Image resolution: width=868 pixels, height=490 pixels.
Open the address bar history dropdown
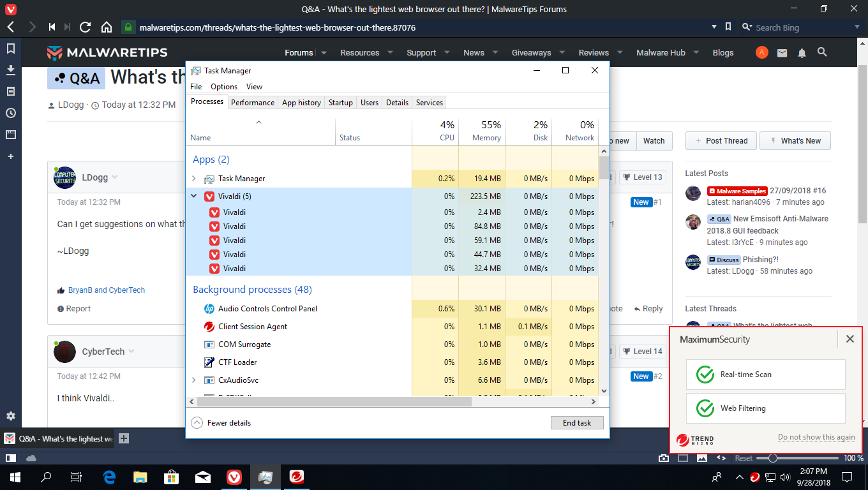[714, 27]
